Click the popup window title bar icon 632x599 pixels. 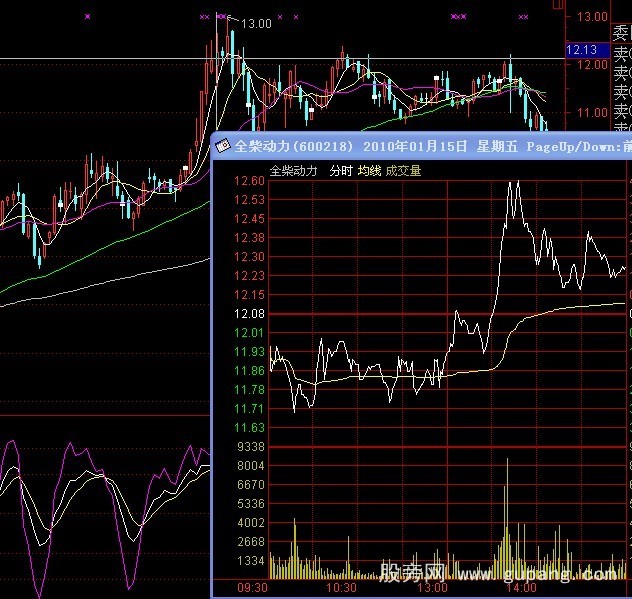pyautogui.click(x=223, y=146)
